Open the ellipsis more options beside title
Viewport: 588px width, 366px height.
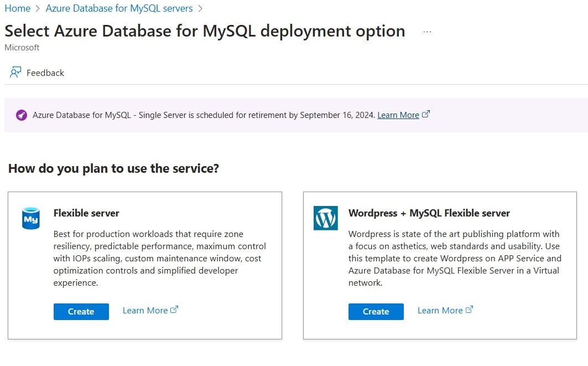[427, 32]
